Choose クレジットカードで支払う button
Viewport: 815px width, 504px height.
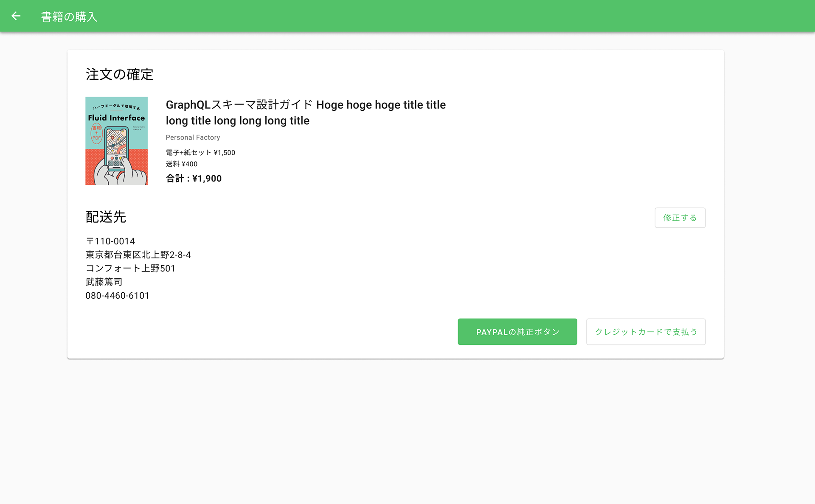[646, 332]
